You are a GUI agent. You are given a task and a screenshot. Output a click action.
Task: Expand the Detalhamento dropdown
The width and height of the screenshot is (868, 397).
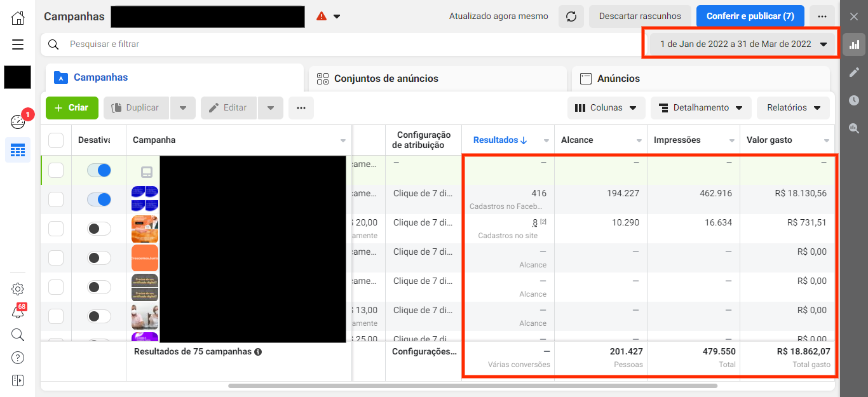click(701, 108)
